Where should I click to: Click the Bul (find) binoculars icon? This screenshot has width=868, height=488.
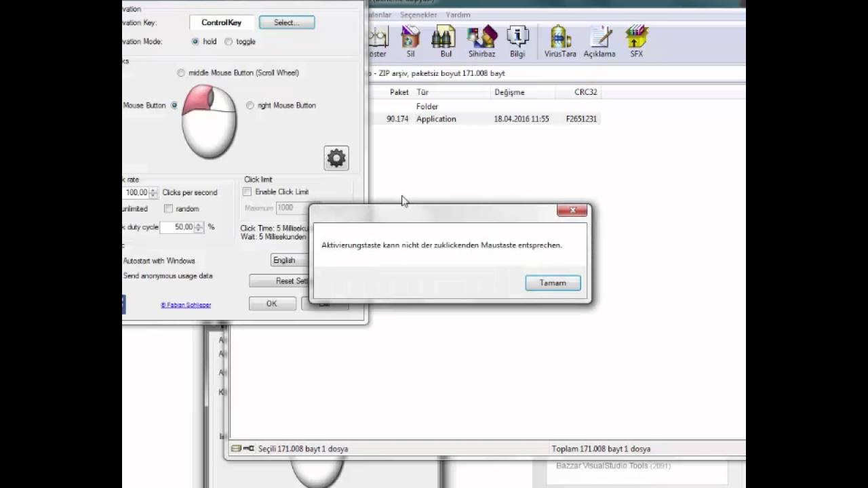coord(446,41)
